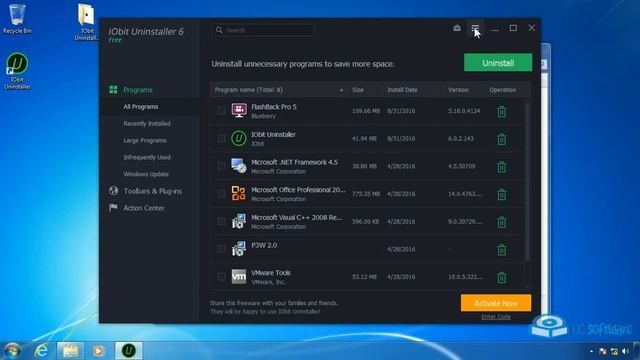Show hidden icons arrow in system tray
The image size is (640, 360).
point(591,351)
